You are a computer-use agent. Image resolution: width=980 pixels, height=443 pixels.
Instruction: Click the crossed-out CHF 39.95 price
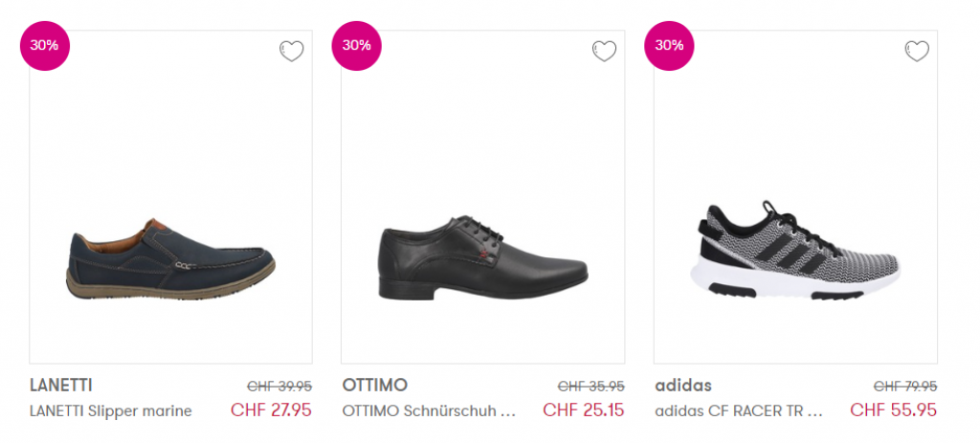click(279, 387)
